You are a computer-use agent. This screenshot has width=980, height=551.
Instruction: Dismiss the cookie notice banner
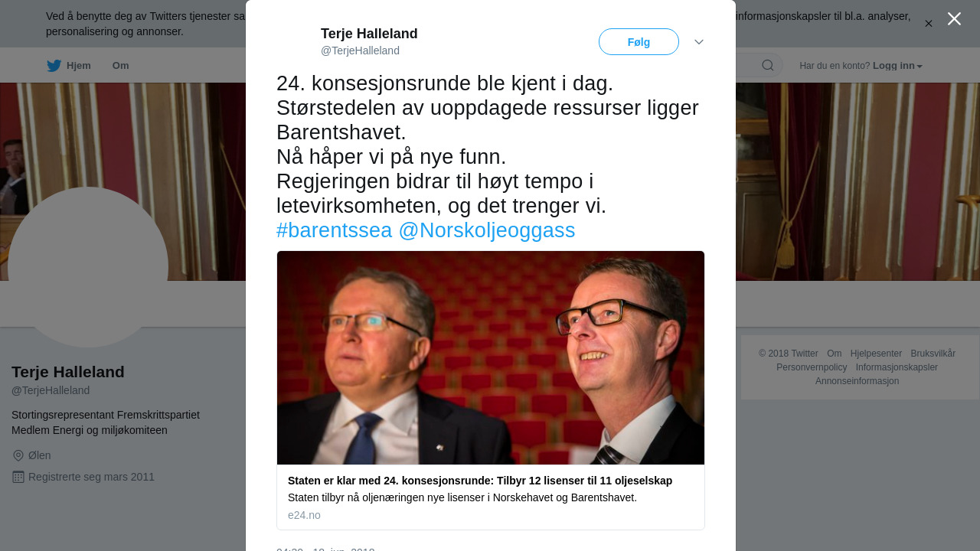[x=929, y=24]
